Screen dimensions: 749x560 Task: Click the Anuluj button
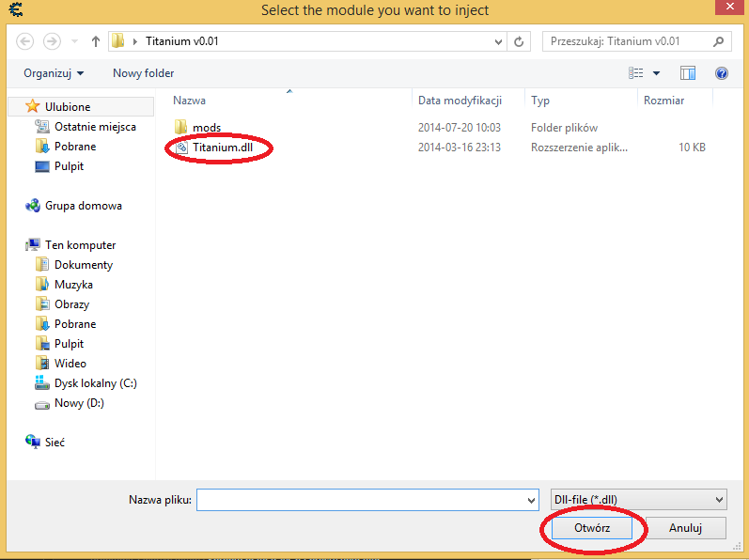click(x=685, y=528)
